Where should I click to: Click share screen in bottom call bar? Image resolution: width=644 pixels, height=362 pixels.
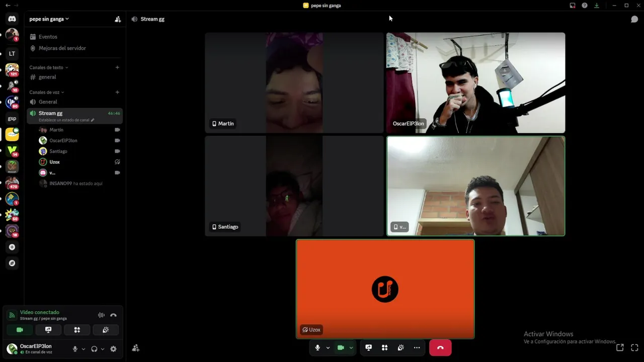(x=369, y=347)
